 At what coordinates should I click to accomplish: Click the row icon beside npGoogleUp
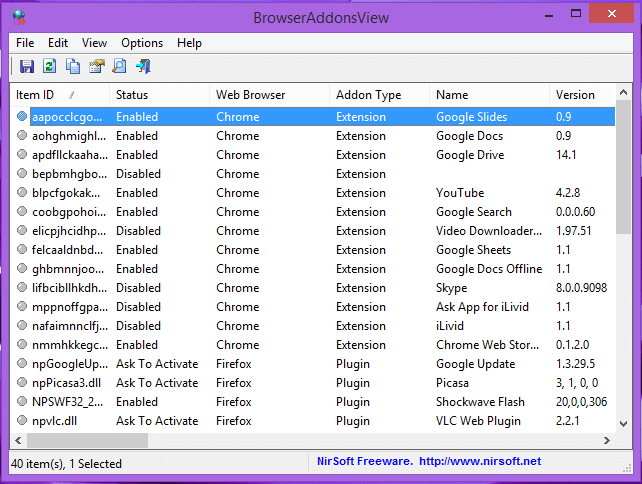22,364
